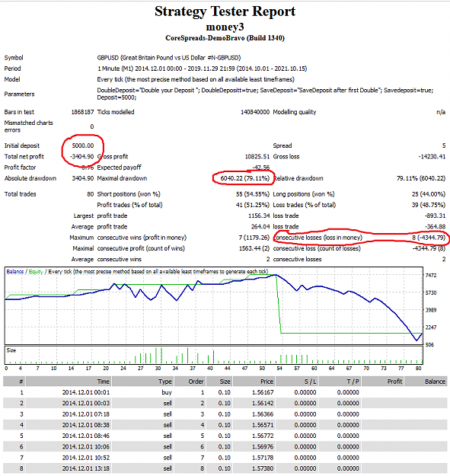Click 'CoreSpreads-DemoBravo (Build 1340)' text

[x=225, y=38]
